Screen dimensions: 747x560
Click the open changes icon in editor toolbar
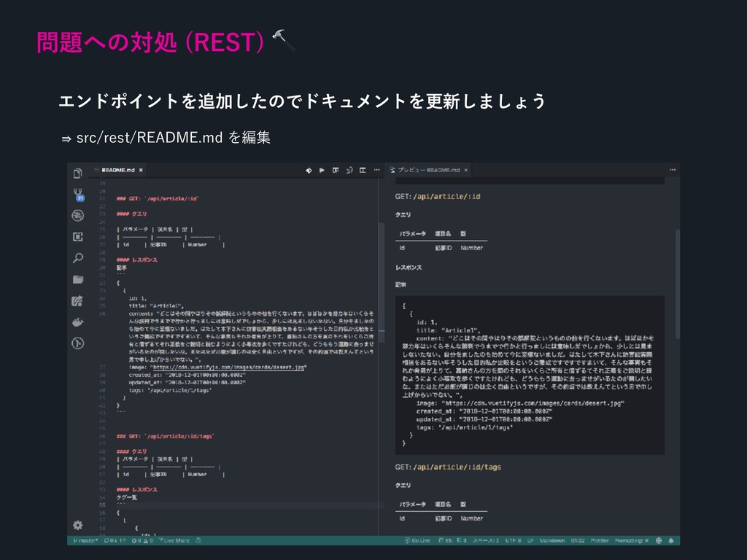(349, 170)
